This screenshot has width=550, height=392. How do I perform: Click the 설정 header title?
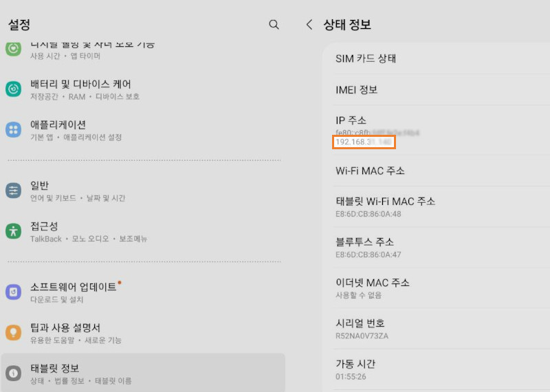(19, 25)
